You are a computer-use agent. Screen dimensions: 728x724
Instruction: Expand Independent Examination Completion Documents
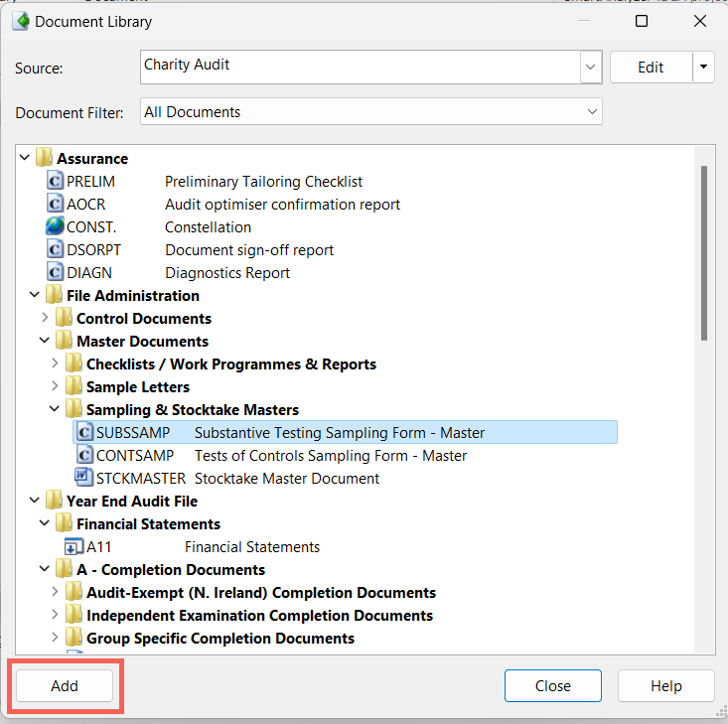(x=55, y=614)
